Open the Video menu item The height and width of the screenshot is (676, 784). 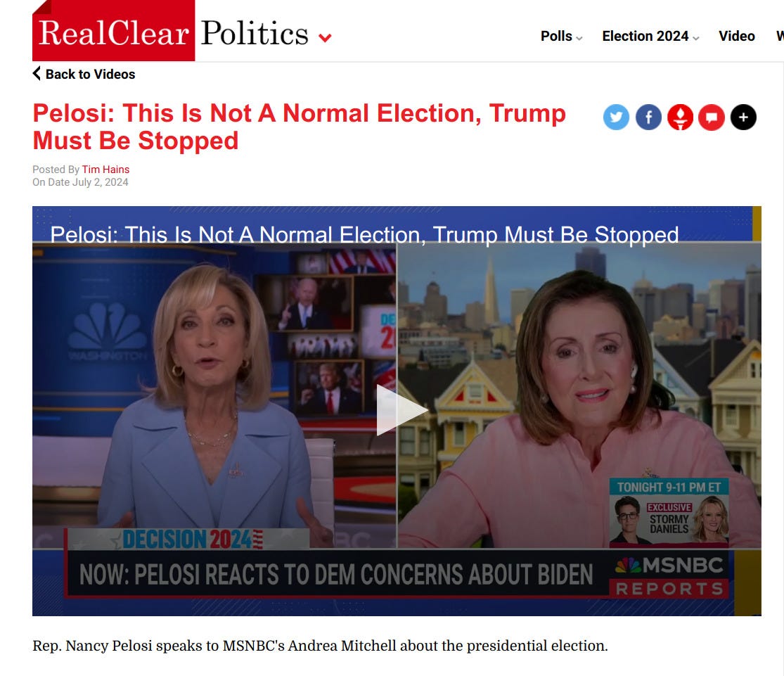click(736, 36)
